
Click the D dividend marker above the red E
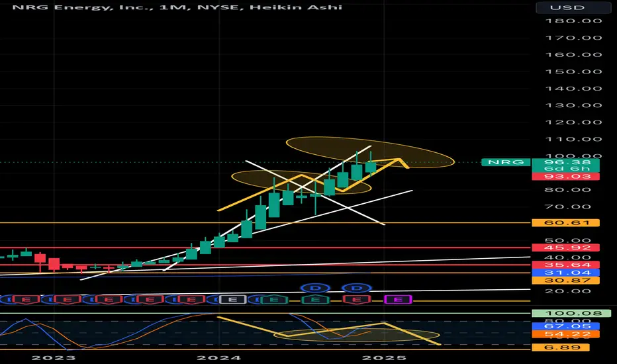coord(357,288)
